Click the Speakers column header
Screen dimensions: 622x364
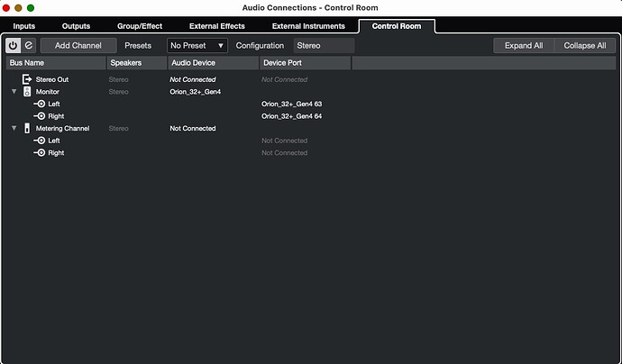click(x=137, y=63)
